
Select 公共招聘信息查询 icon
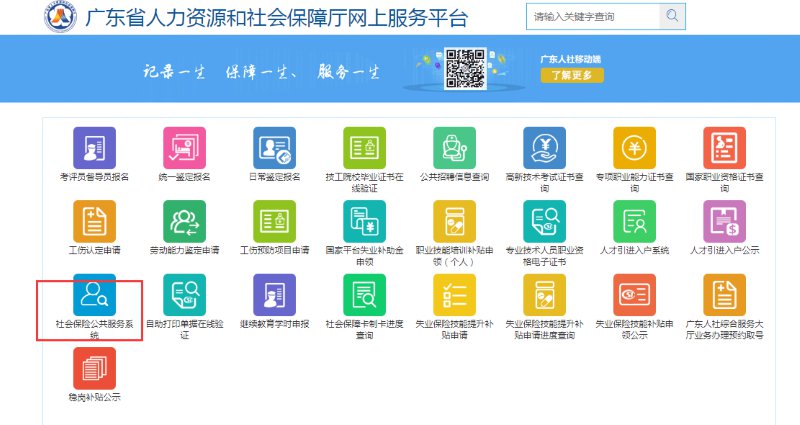454,148
